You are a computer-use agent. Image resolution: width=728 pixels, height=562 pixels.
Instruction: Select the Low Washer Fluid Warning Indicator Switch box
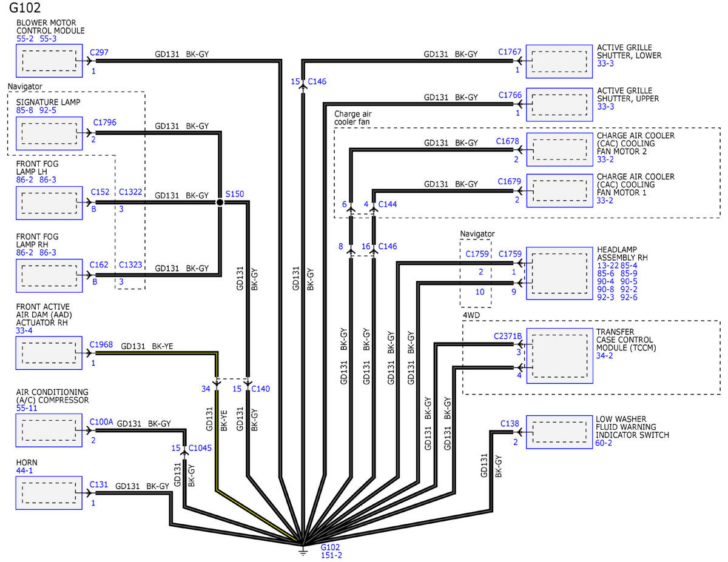point(559,432)
